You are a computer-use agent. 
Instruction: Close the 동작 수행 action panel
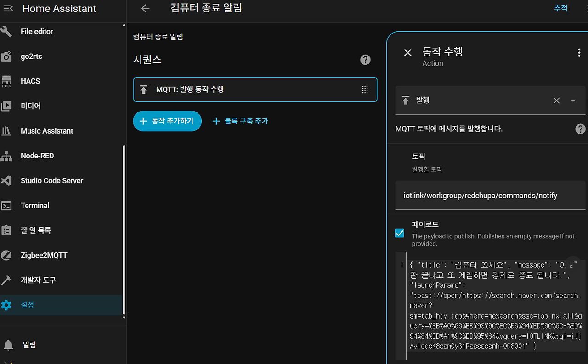pos(407,53)
